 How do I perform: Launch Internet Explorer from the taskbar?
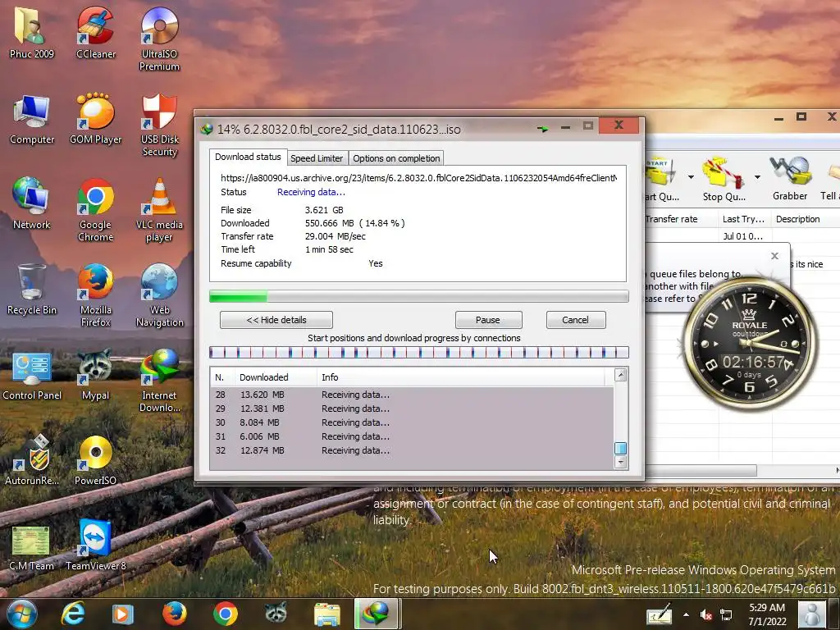pos(73,614)
